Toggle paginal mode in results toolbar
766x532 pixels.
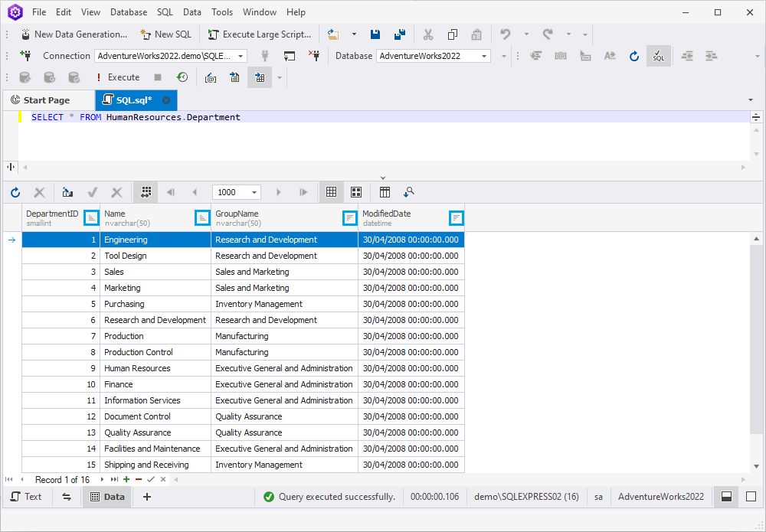point(146,192)
